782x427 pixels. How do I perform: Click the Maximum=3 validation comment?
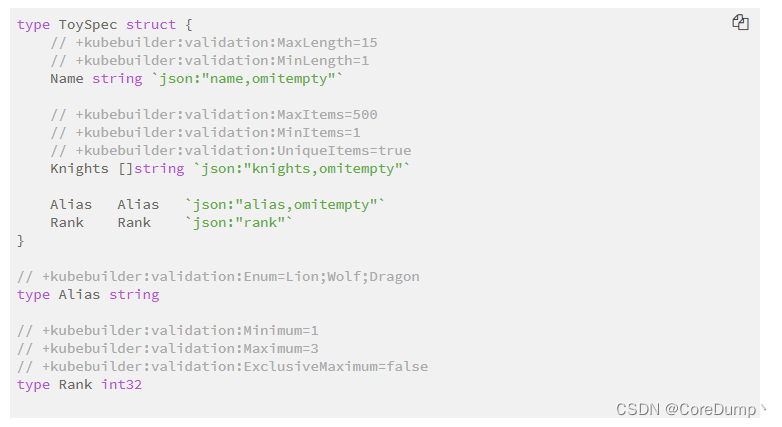click(x=168, y=349)
